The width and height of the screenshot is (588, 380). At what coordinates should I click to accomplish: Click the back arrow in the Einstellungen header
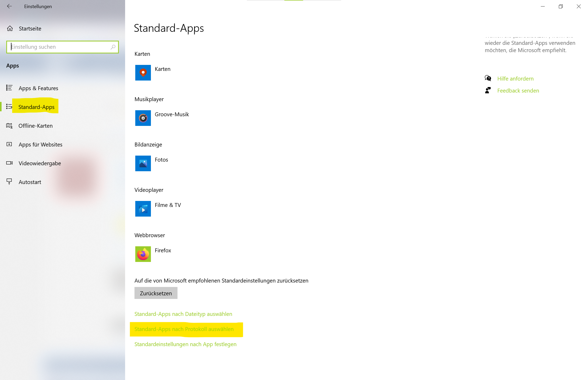coord(9,6)
